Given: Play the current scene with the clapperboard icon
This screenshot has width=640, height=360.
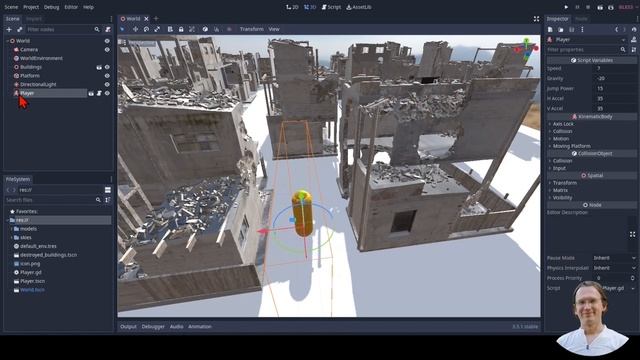Looking at the screenshot, I should pos(600,7).
